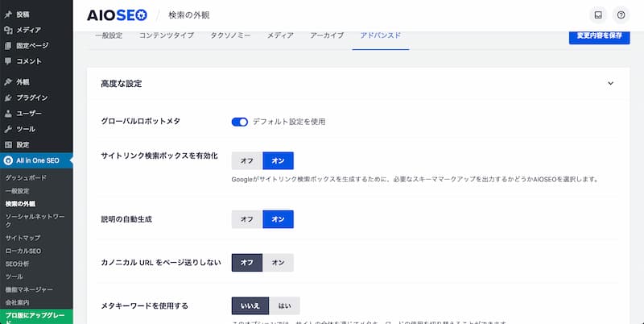This screenshot has height=324, width=644.
Task: Set 説明の自動生成 to オン
Action: pos(278,219)
